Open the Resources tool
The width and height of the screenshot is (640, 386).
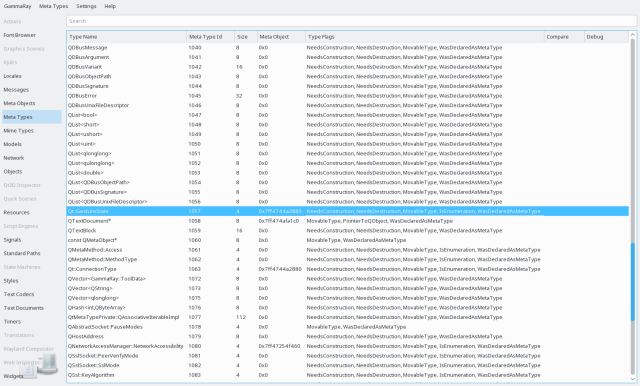[x=32, y=212]
